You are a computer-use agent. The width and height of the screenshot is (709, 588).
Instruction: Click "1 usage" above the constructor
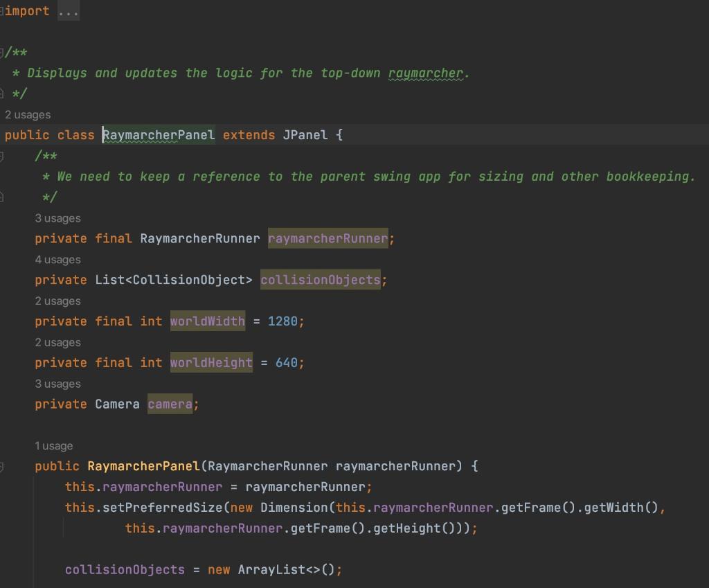[54, 445]
